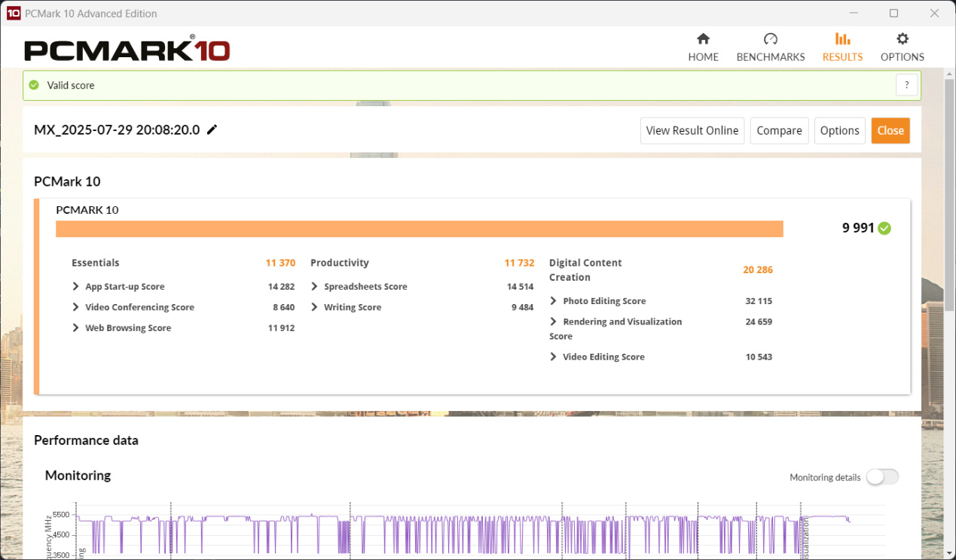Click the overall score 9 991

pos(858,228)
